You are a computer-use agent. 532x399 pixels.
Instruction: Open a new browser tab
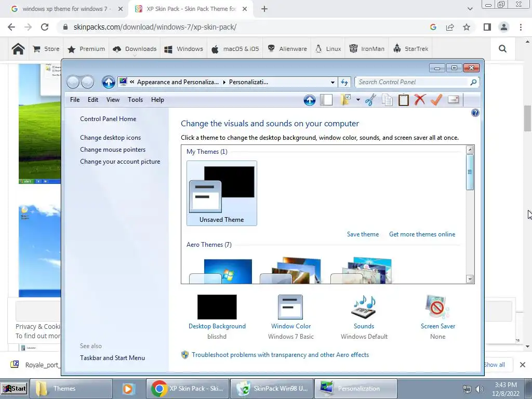264,9
